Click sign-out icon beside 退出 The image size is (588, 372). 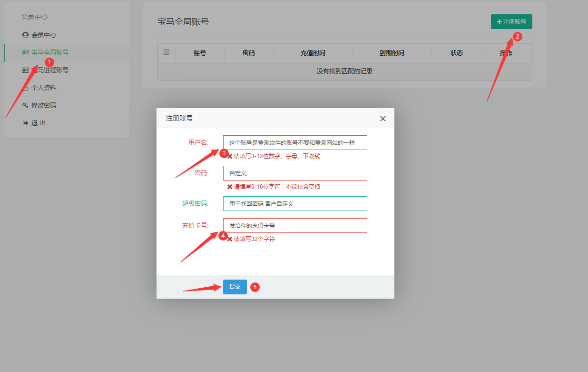point(25,123)
